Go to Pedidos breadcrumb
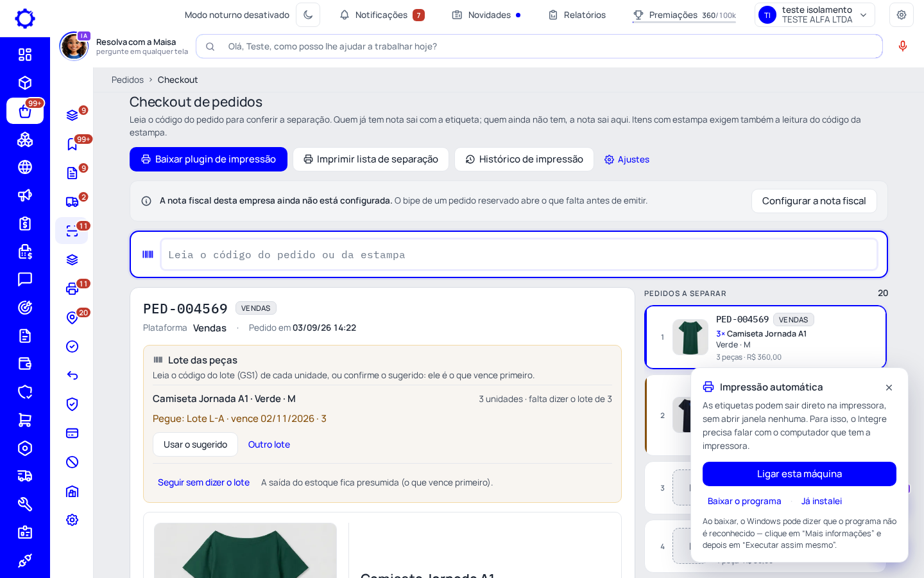This screenshot has height=578, width=924. (x=128, y=80)
